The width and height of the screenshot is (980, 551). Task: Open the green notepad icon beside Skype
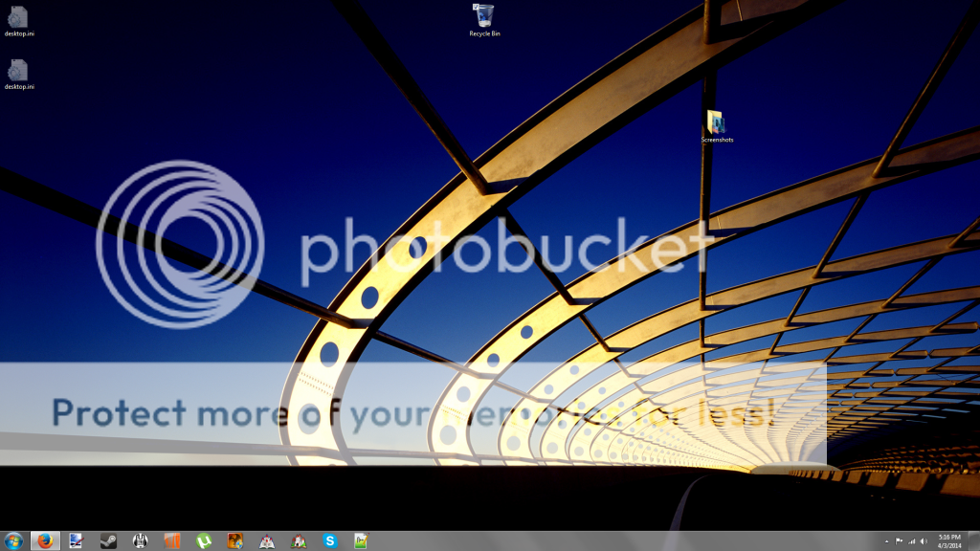click(361, 541)
